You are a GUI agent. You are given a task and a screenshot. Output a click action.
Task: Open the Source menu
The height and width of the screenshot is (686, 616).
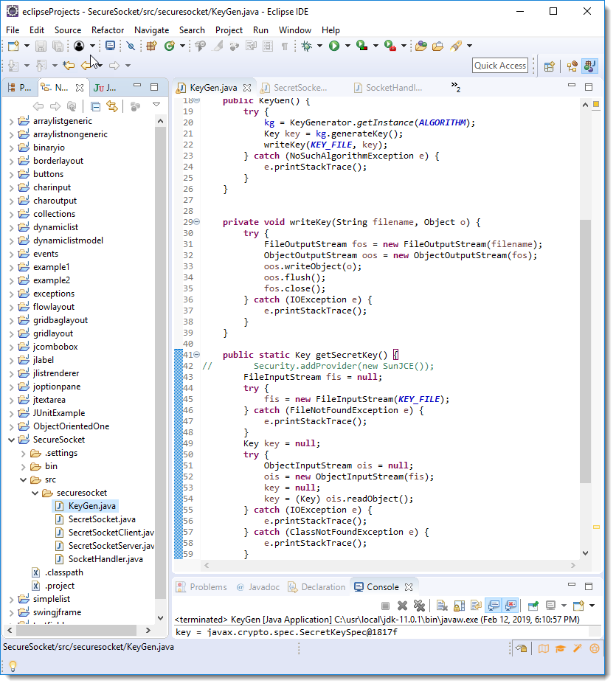tap(68, 30)
